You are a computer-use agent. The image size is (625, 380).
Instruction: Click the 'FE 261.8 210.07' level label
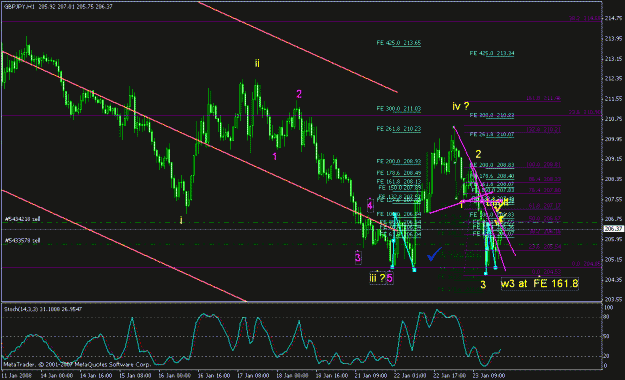coord(492,135)
